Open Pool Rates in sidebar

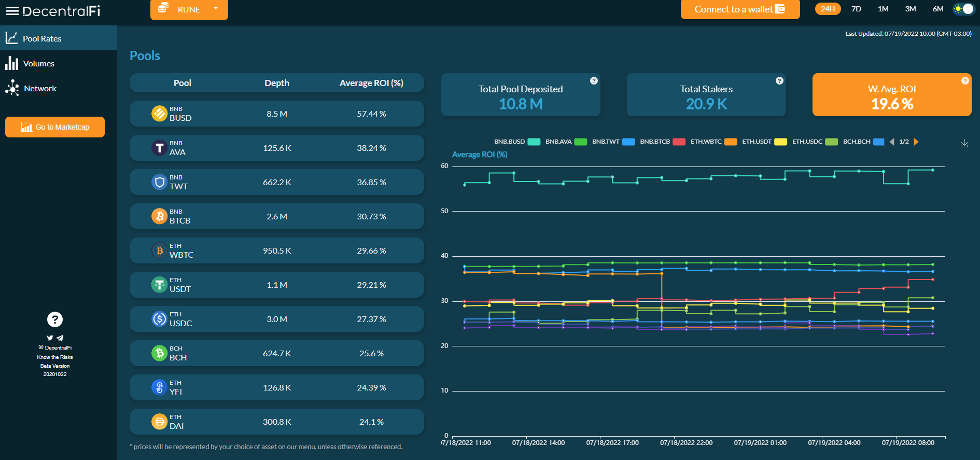(59, 38)
